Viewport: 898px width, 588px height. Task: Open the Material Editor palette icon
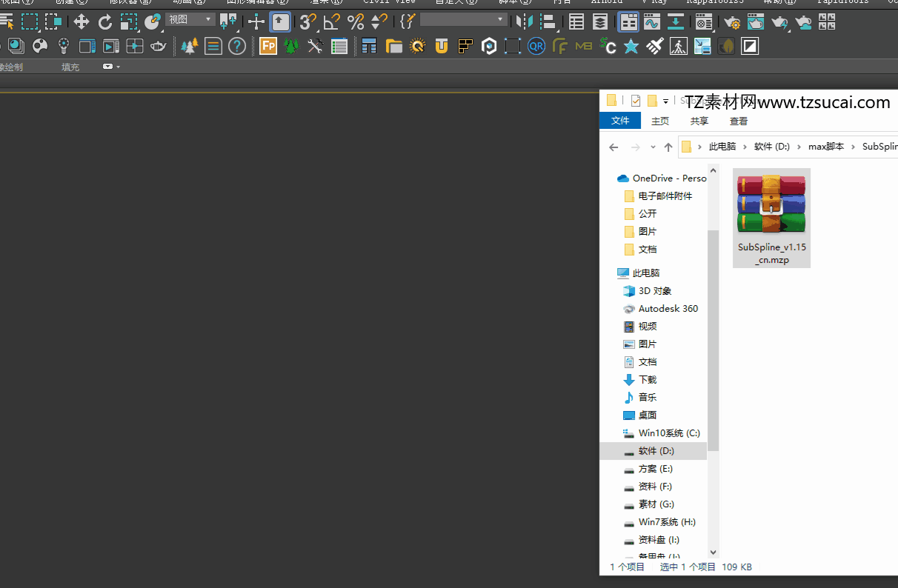tap(40, 47)
